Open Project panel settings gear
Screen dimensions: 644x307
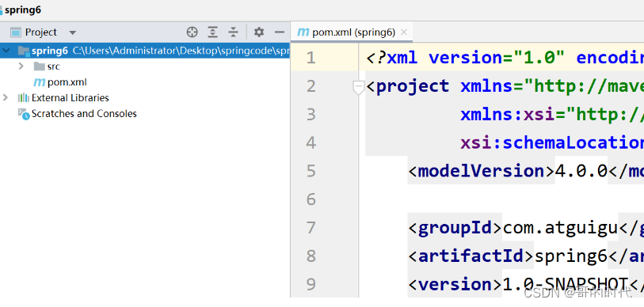click(259, 32)
